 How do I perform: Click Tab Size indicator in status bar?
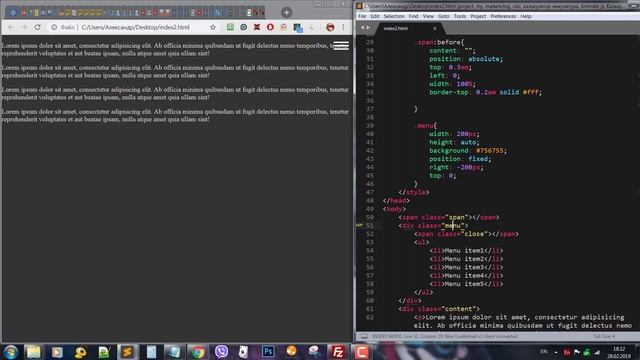(x=604, y=337)
